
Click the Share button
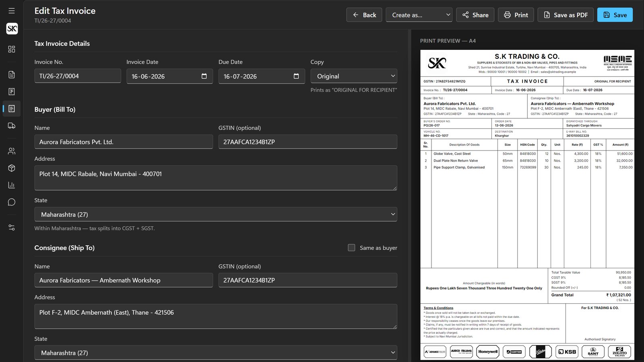(x=475, y=15)
